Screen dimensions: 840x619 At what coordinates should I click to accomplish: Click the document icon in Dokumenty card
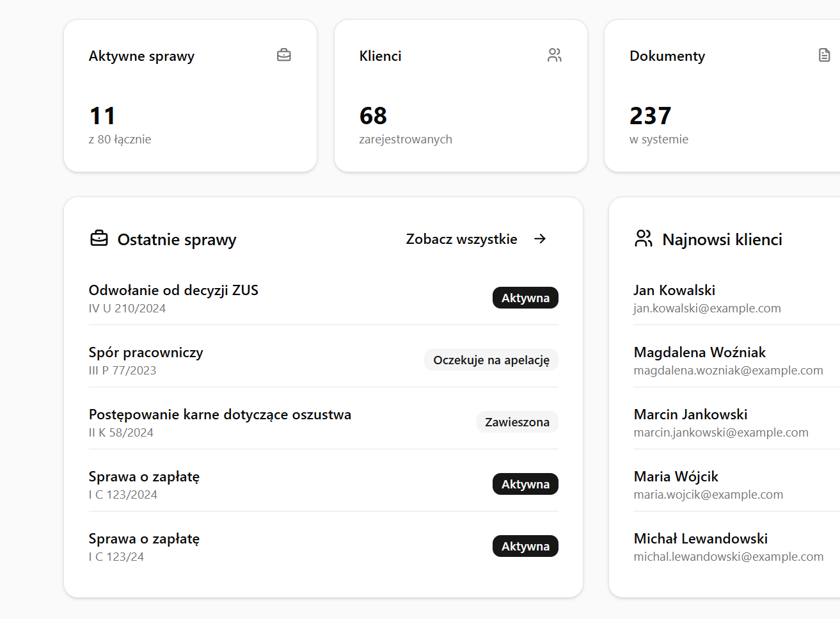[x=824, y=55]
